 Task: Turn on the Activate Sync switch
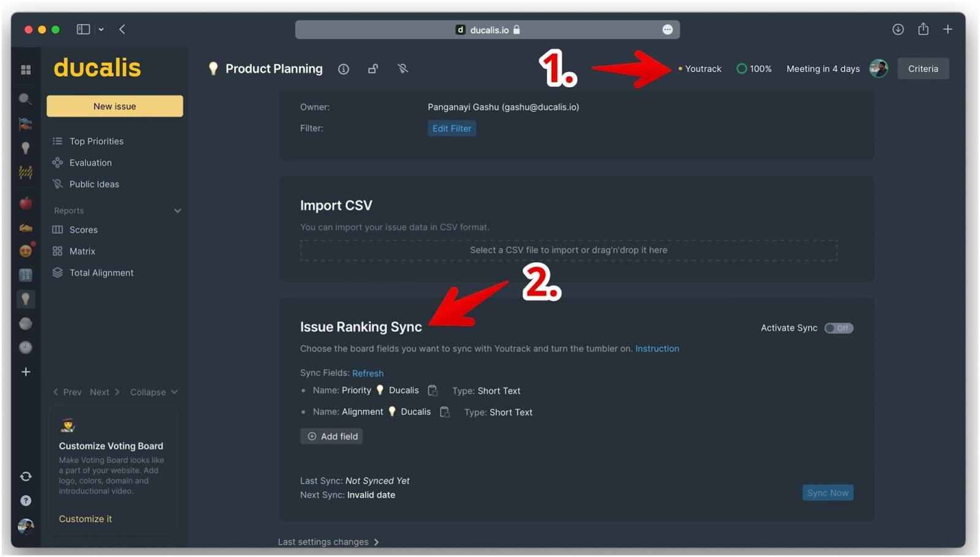click(x=839, y=328)
